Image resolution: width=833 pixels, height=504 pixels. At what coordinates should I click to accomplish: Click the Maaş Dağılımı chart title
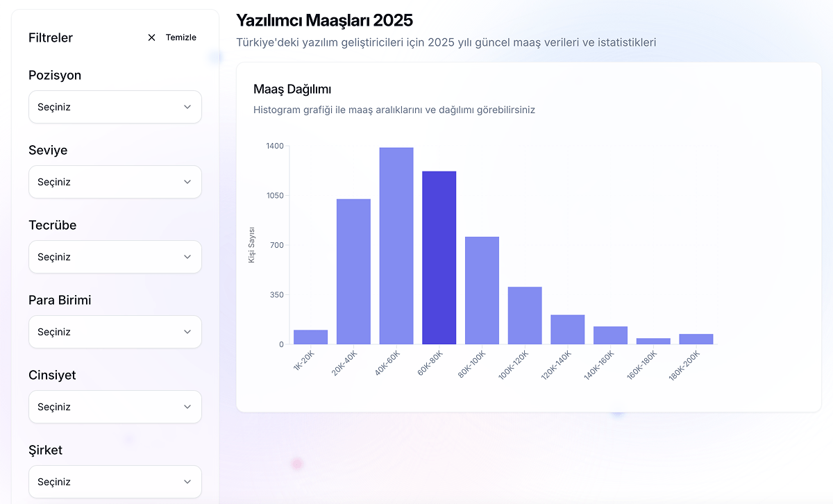coord(293,89)
